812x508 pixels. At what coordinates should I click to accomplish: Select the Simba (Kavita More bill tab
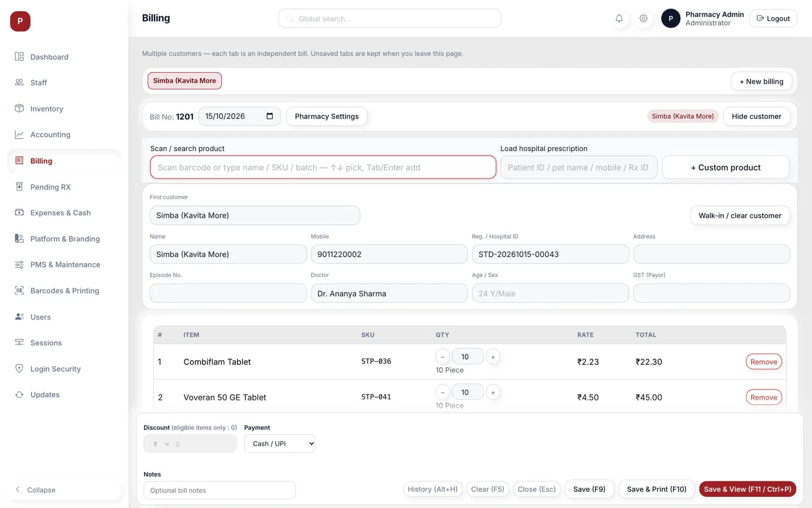tap(185, 81)
